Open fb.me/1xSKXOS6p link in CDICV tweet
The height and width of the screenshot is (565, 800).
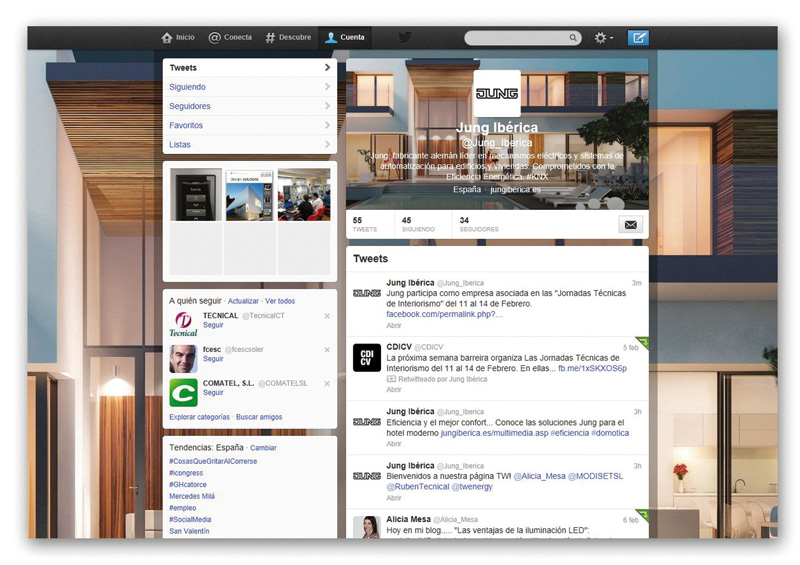coord(592,369)
